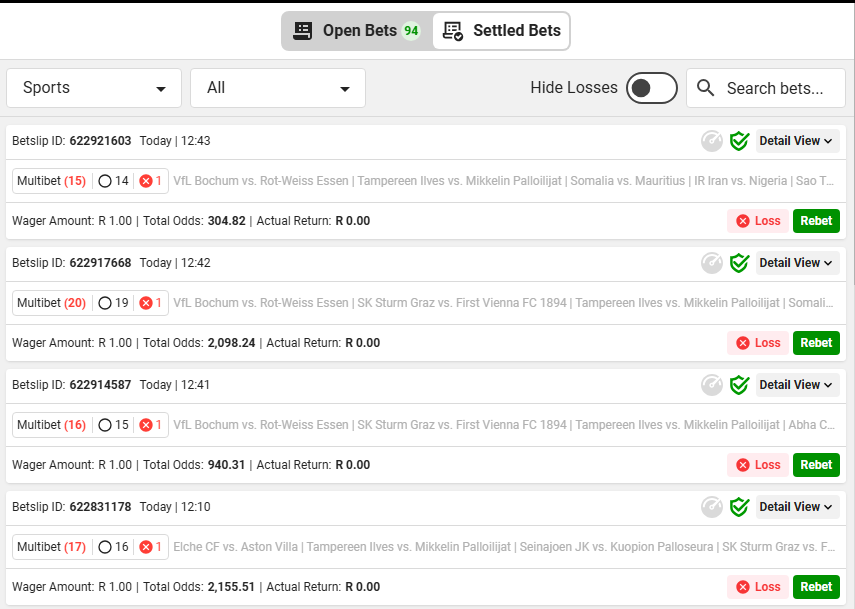Screen dimensions: 855x609
Task: Switch to the Open Bets tab
Action: point(357,31)
